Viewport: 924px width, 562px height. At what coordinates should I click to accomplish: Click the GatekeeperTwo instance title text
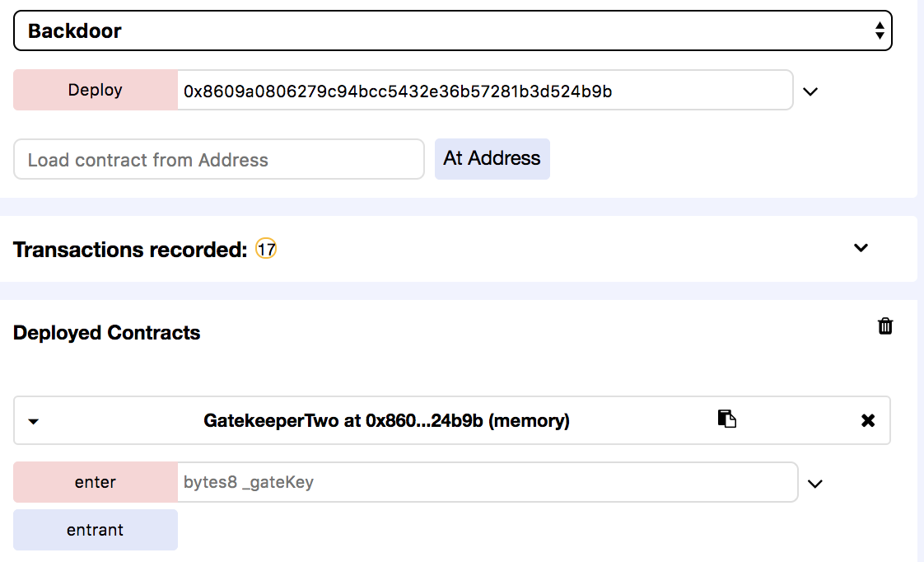tap(386, 421)
